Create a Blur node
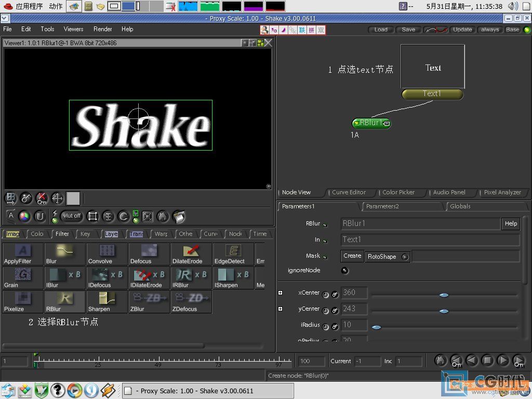Screen dimensions: 532x399 tap(65, 254)
